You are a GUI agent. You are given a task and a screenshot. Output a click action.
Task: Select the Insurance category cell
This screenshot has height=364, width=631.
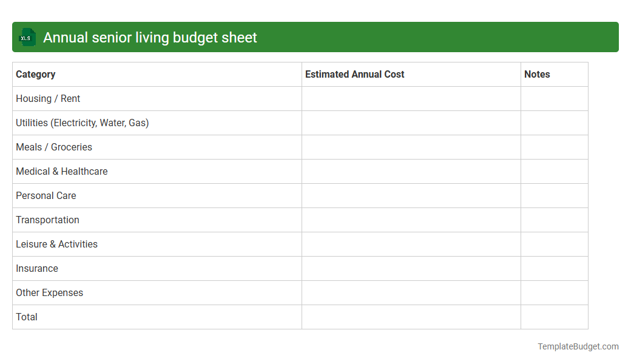37,268
